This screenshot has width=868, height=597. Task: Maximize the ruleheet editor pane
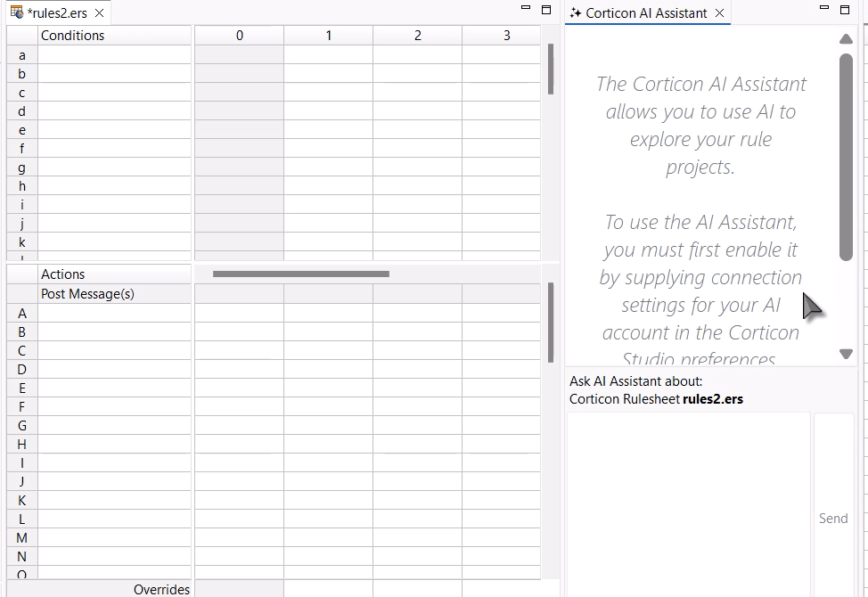pos(545,9)
